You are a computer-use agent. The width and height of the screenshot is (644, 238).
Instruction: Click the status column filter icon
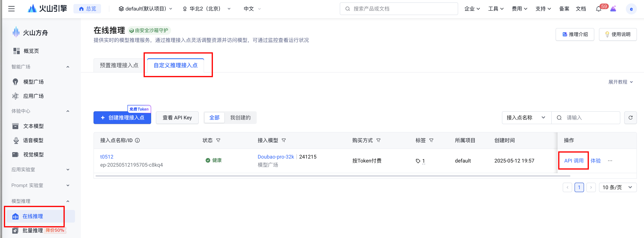pos(218,140)
